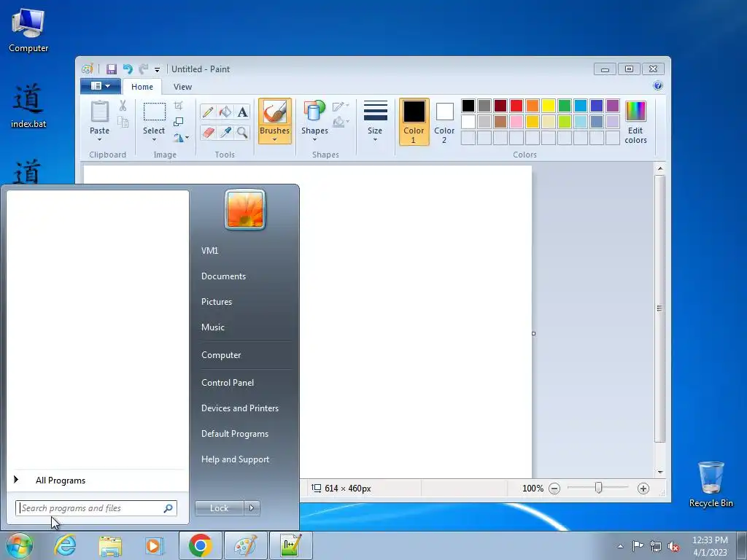The image size is (747, 560).
Task: Activate the Magnifier tool
Action: click(242, 132)
